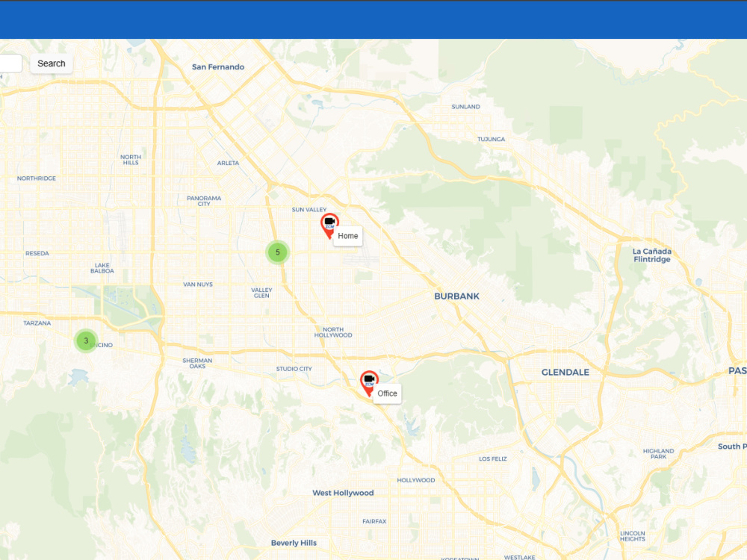Focus the search input field
This screenshot has width=747, height=560.
click(10, 63)
